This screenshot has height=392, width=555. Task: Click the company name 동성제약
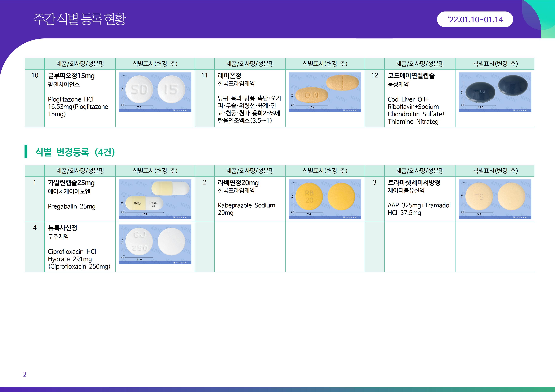click(398, 85)
